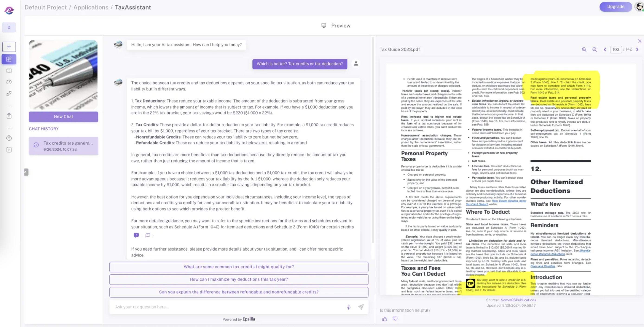Start a New Chat
Image resolution: width=644 pixels, height=327 pixels.
click(x=64, y=117)
